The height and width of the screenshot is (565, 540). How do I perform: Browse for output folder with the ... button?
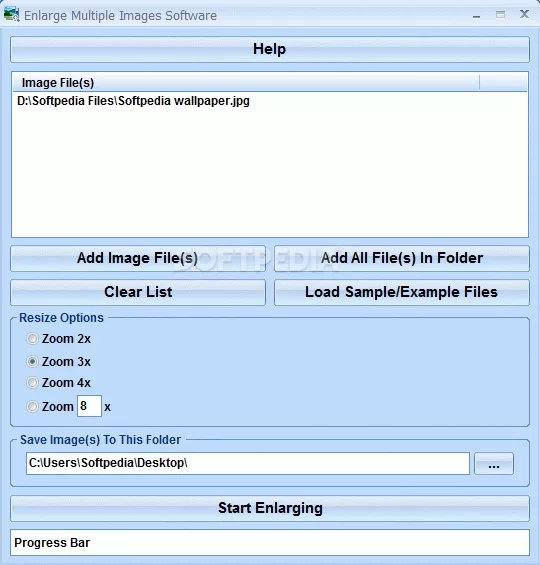coord(494,464)
